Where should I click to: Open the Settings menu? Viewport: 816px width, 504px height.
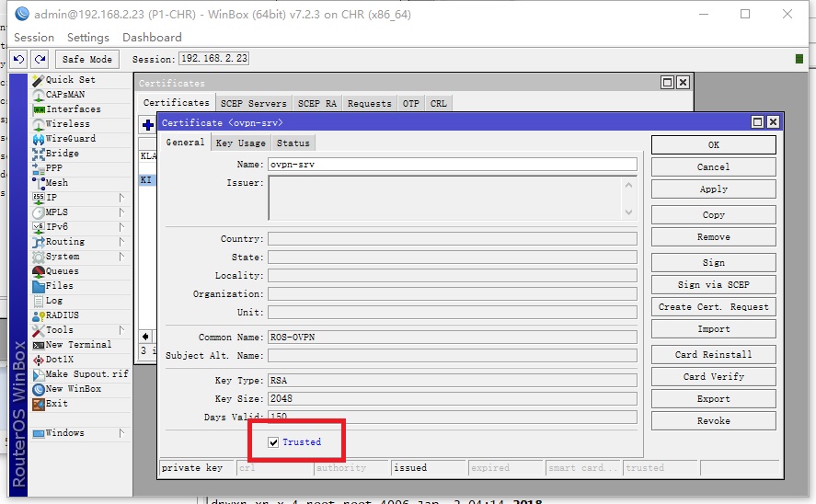pyautogui.click(x=87, y=38)
